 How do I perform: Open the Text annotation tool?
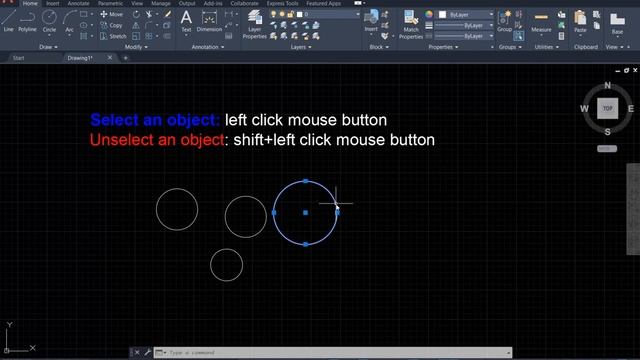(186, 21)
